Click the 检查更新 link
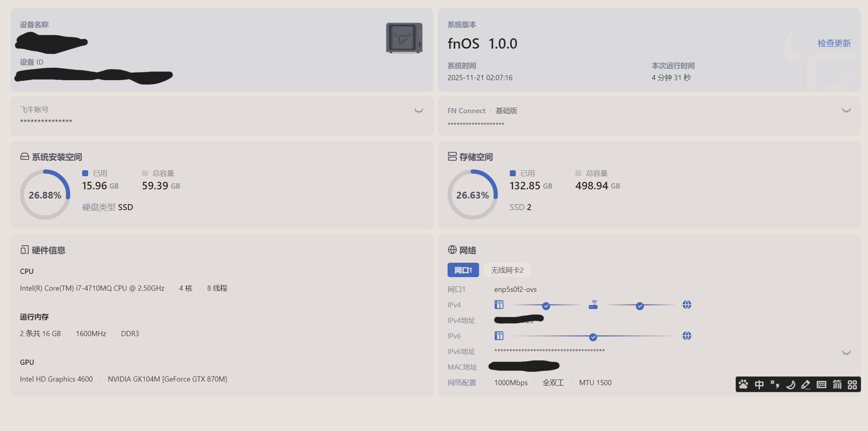Image resolution: width=868 pixels, height=431 pixels. point(834,43)
